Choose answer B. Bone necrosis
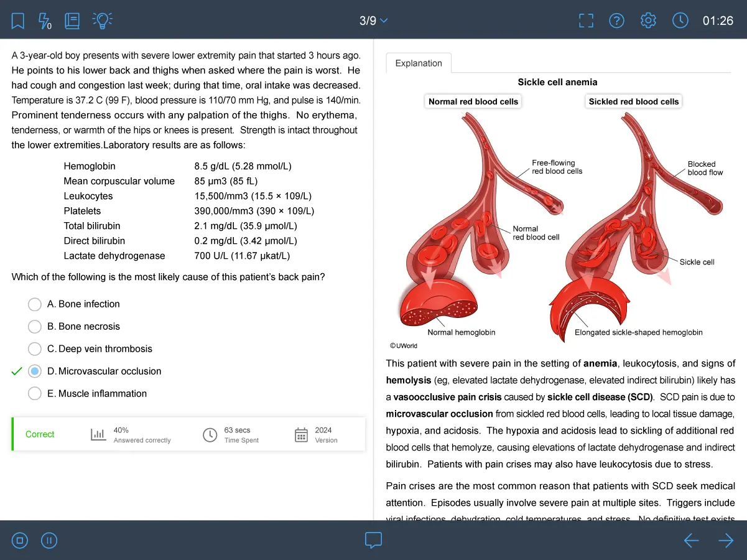The image size is (747, 560). [x=35, y=327]
